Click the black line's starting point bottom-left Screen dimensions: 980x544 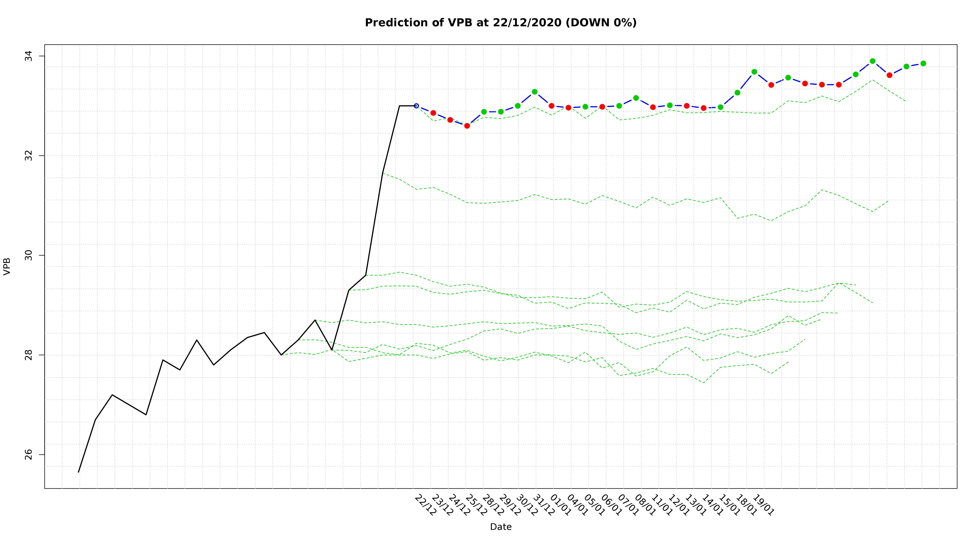[79, 472]
